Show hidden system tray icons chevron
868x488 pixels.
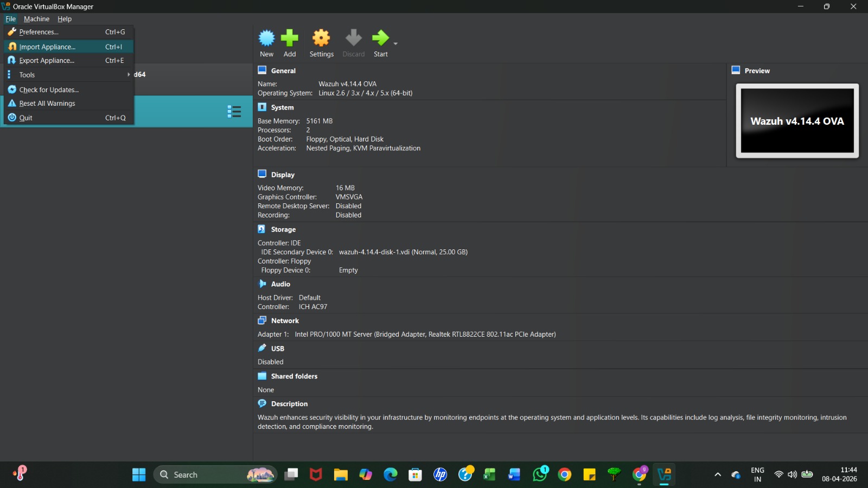(718, 475)
